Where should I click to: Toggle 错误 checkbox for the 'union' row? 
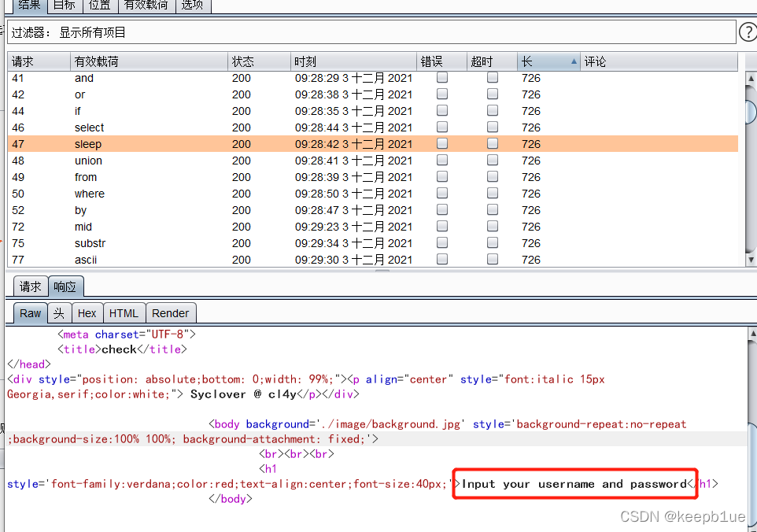coord(441,160)
